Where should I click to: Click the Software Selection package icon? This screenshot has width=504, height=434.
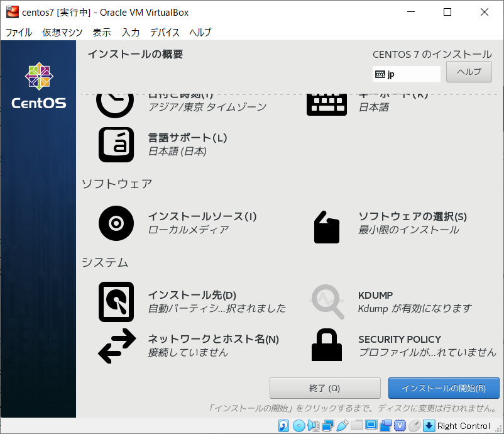(326, 226)
